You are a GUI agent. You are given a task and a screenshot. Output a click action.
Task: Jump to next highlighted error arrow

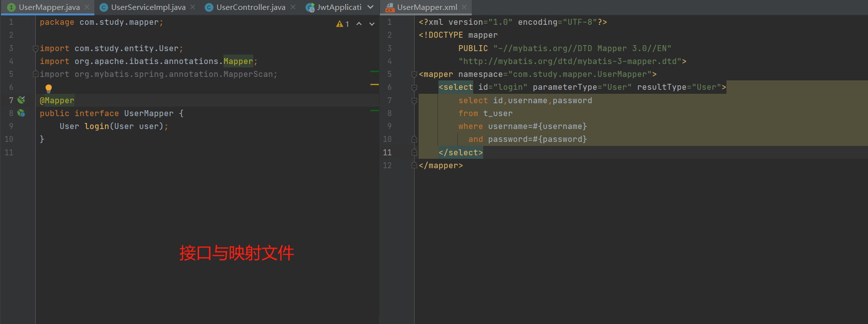pyautogui.click(x=372, y=24)
